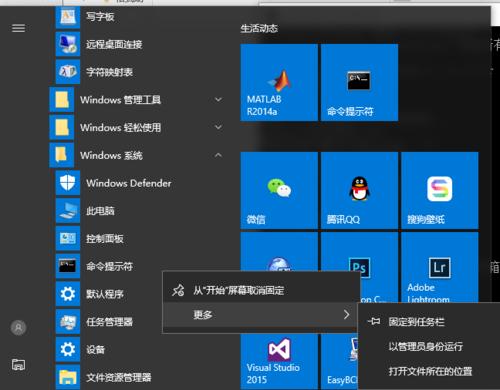This screenshot has width=500, height=390.
Task: Open 控制面板 icon
Action: pyautogui.click(x=68, y=238)
